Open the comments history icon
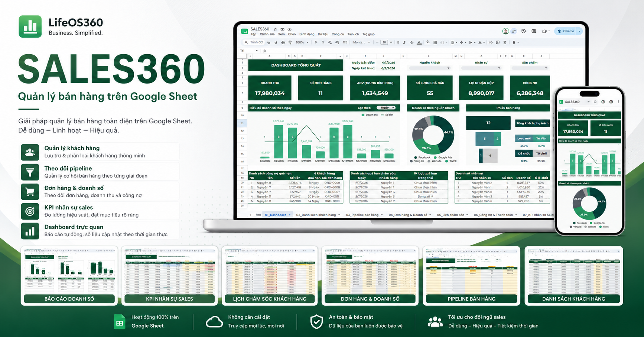644x337 pixels. click(534, 31)
